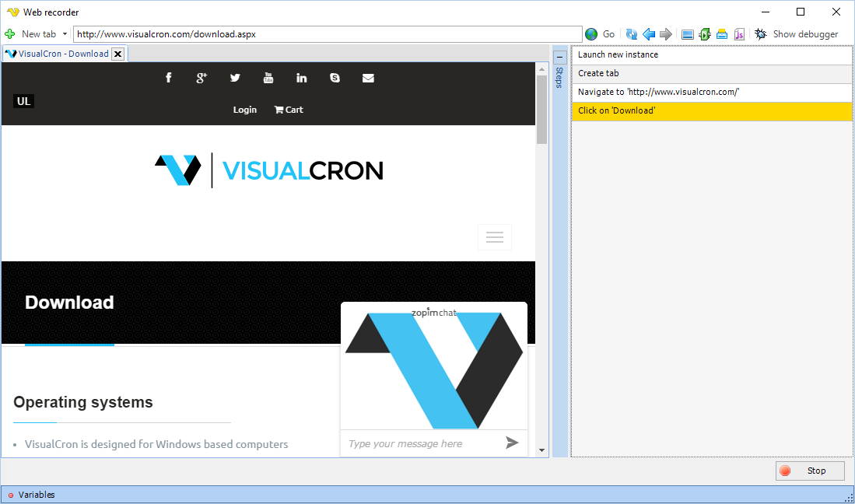Viewport: 855px width, 504px height.
Task: Open the New tab dropdown arrow
Action: point(65,33)
